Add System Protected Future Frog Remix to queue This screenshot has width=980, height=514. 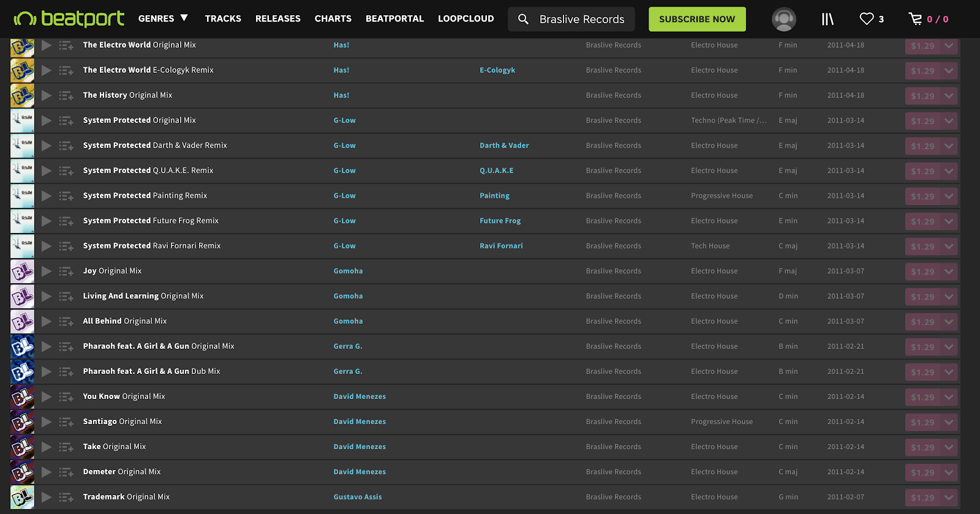coord(66,221)
